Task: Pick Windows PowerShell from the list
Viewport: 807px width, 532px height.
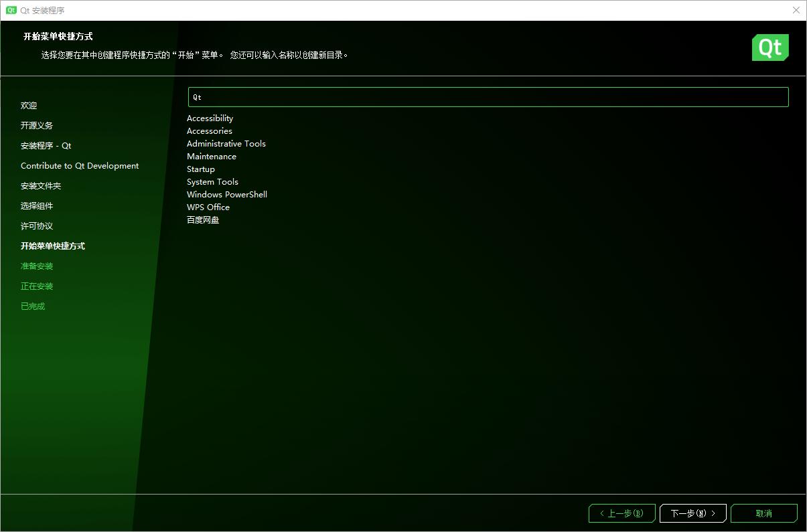Action: coord(226,194)
